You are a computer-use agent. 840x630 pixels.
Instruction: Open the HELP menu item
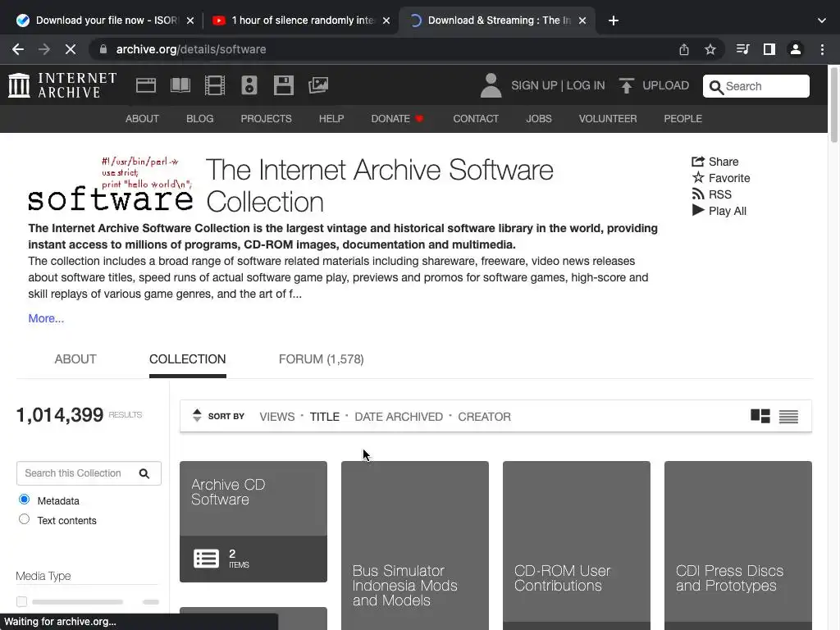(x=331, y=119)
